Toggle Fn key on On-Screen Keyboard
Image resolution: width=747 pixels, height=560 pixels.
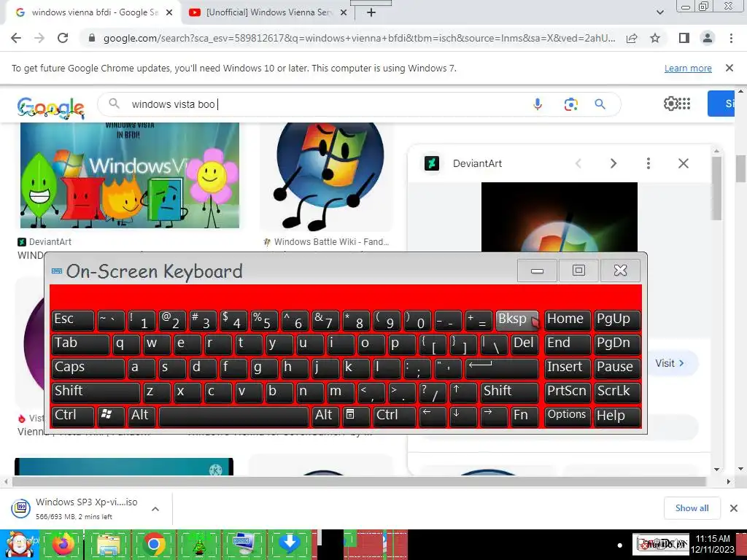point(525,416)
